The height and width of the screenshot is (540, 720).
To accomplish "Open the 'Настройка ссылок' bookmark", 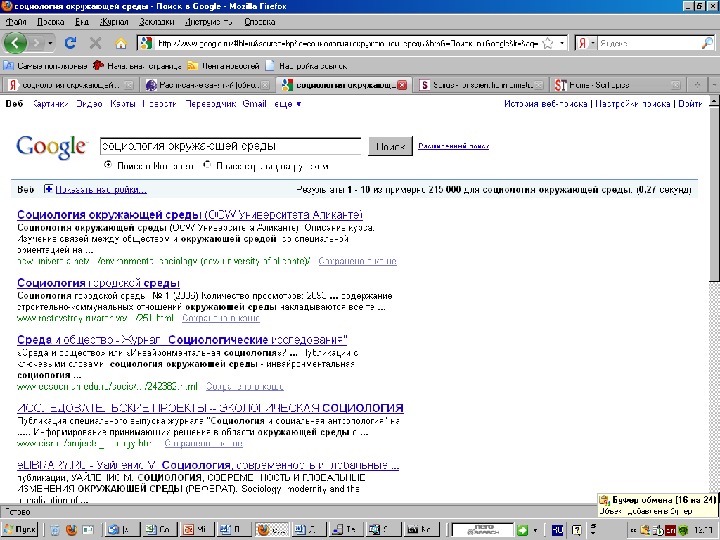I will 306,66.
